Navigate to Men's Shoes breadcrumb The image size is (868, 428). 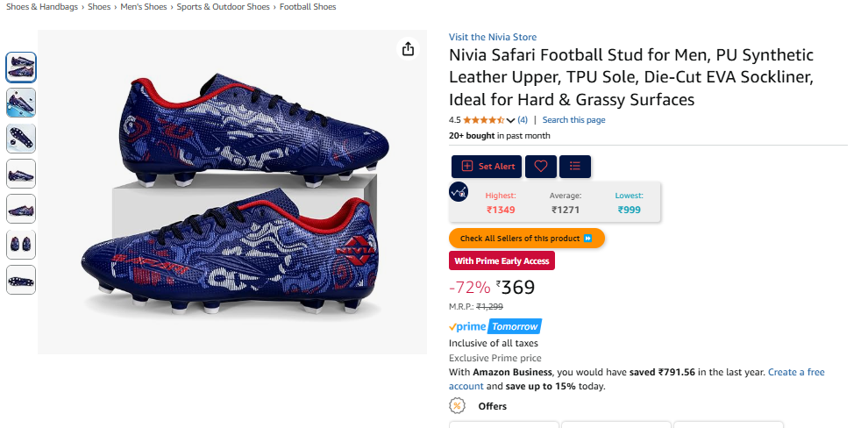coord(144,7)
